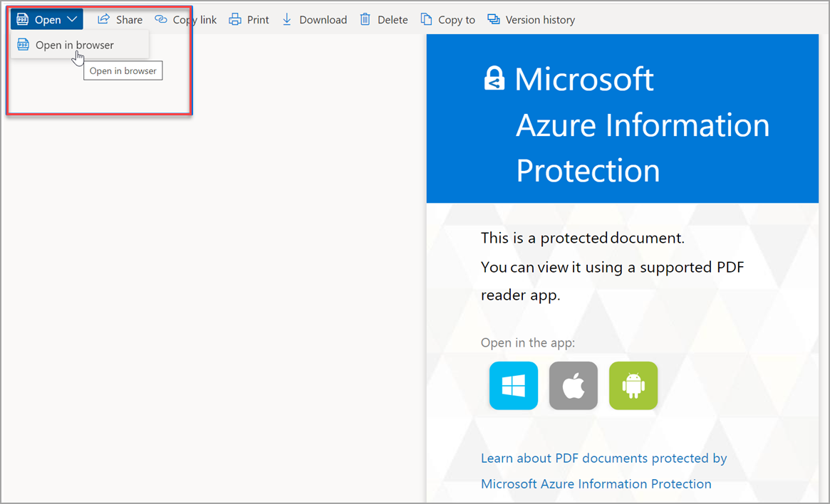Image resolution: width=830 pixels, height=504 pixels.
Task: Click the Share icon in the toolbar
Action: tap(103, 19)
